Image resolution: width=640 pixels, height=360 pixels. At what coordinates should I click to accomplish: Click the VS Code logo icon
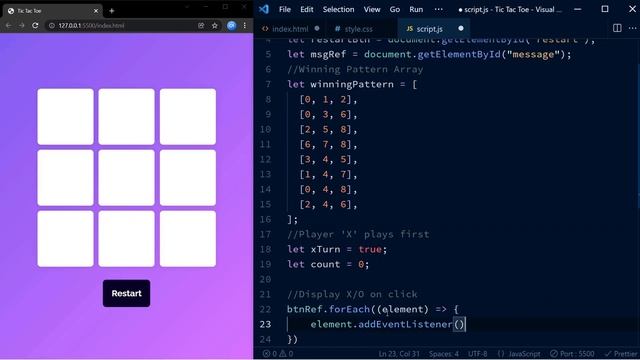tap(264, 9)
